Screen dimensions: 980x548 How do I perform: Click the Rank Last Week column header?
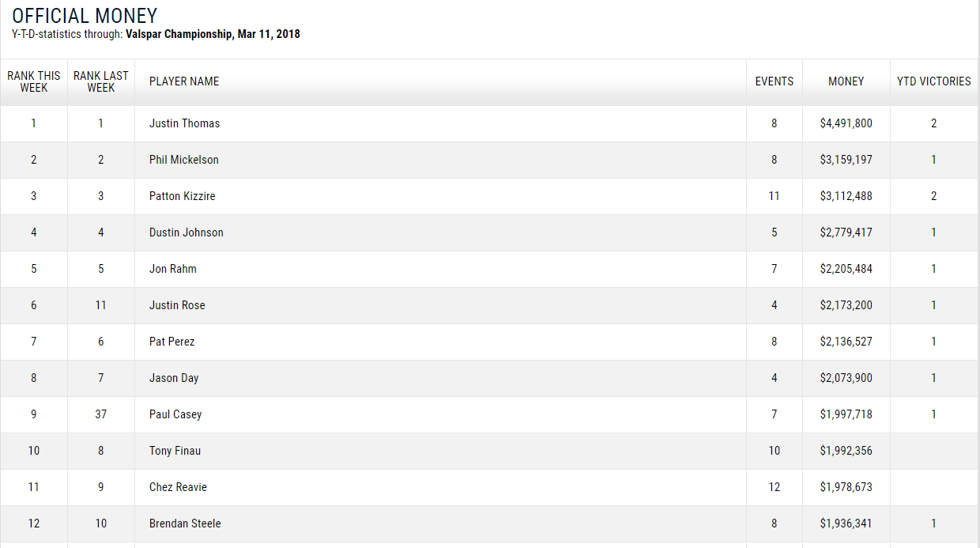click(101, 81)
